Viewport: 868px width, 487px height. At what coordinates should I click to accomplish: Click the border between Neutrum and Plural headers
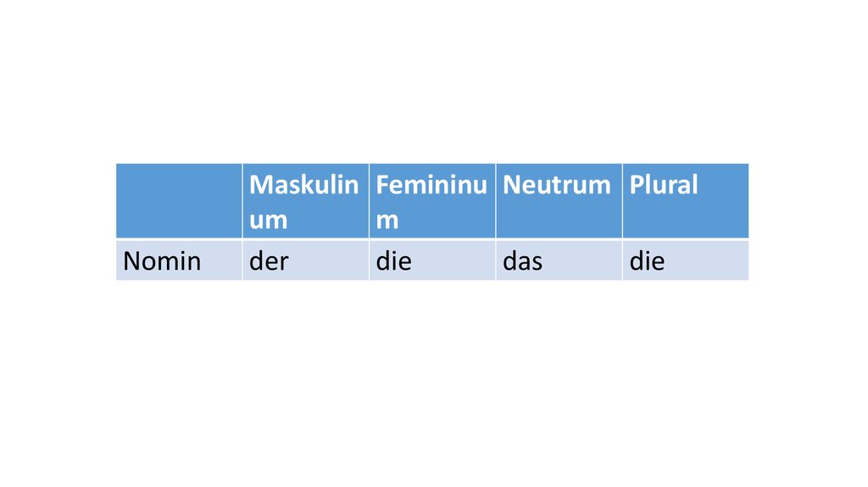tap(622, 201)
